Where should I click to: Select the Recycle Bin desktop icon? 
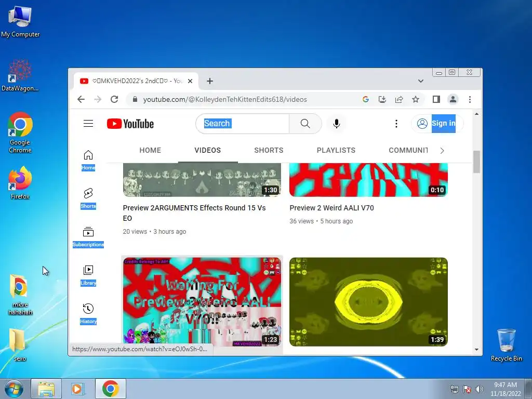point(506,345)
